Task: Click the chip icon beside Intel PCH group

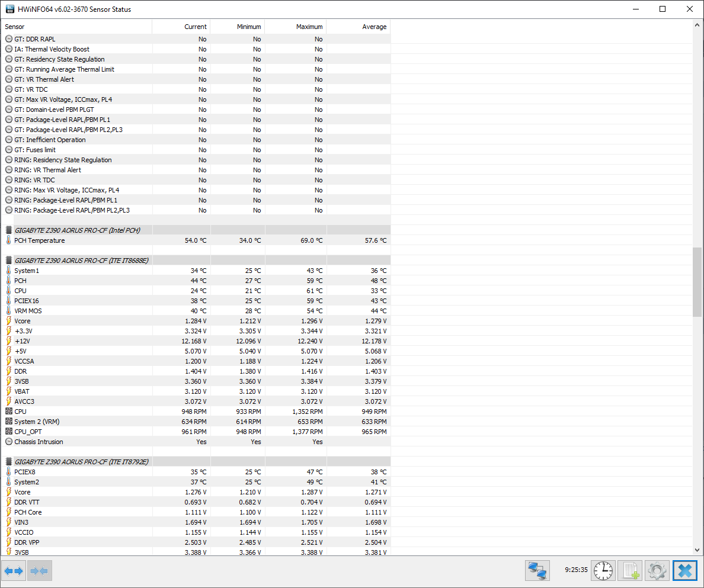Action: 8,230
